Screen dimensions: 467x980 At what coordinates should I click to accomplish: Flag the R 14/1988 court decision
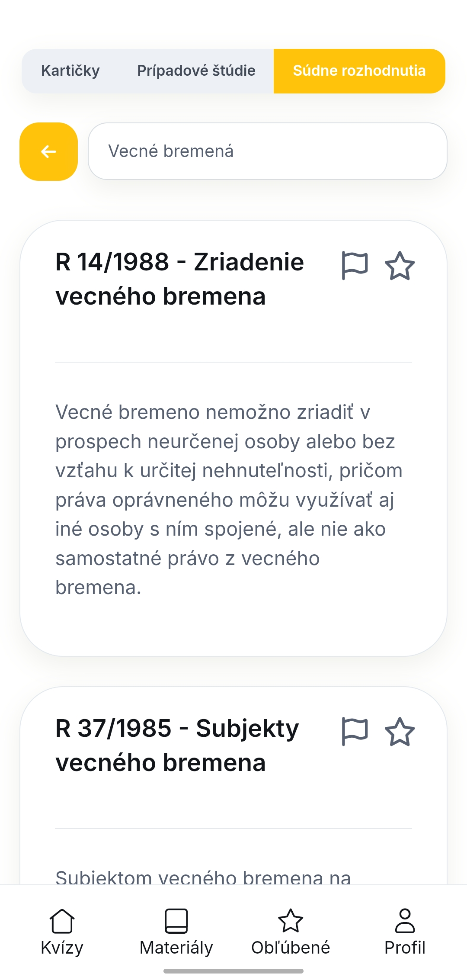tap(355, 265)
